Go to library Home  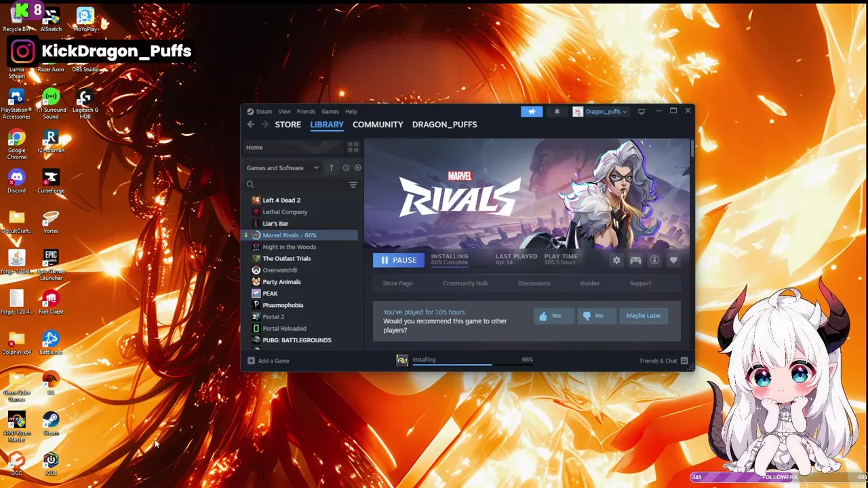point(294,147)
